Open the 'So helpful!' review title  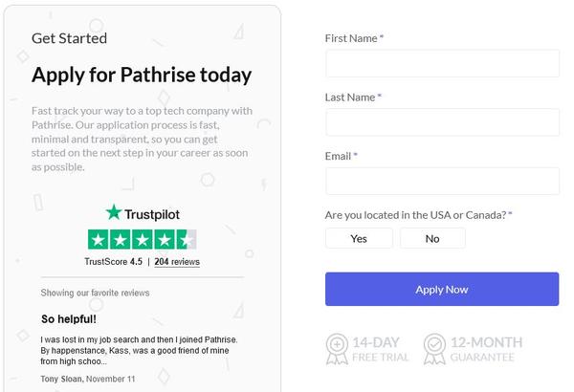click(x=69, y=319)
